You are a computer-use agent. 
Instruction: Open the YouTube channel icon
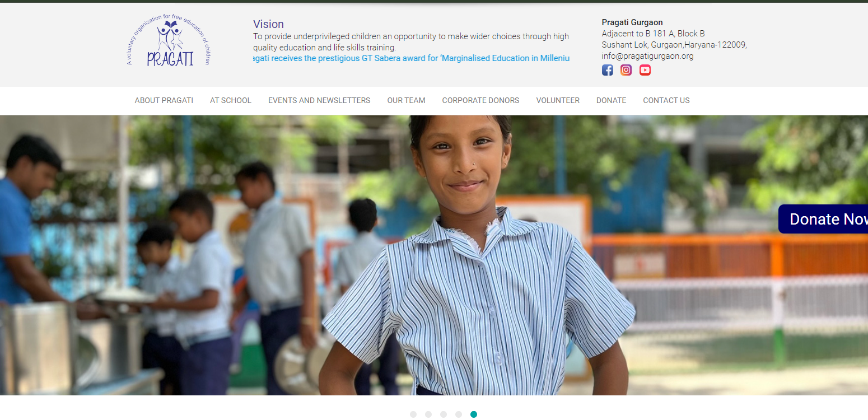(645, 70)
